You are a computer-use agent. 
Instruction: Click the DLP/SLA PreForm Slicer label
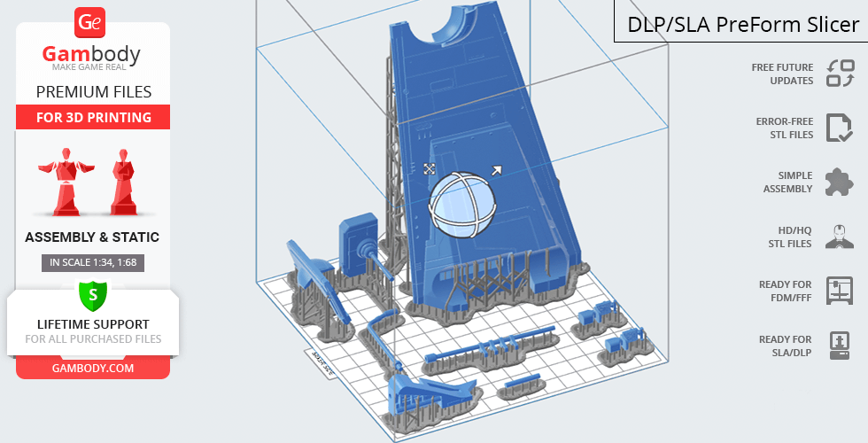742,24
